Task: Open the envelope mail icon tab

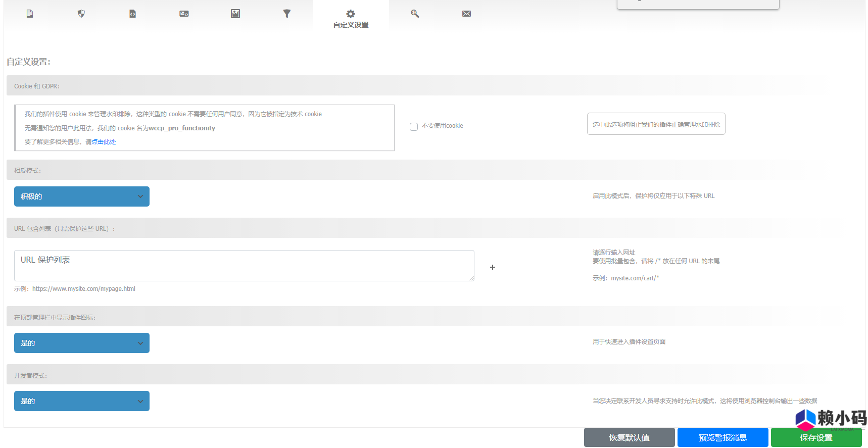Action: click(466, 14)
